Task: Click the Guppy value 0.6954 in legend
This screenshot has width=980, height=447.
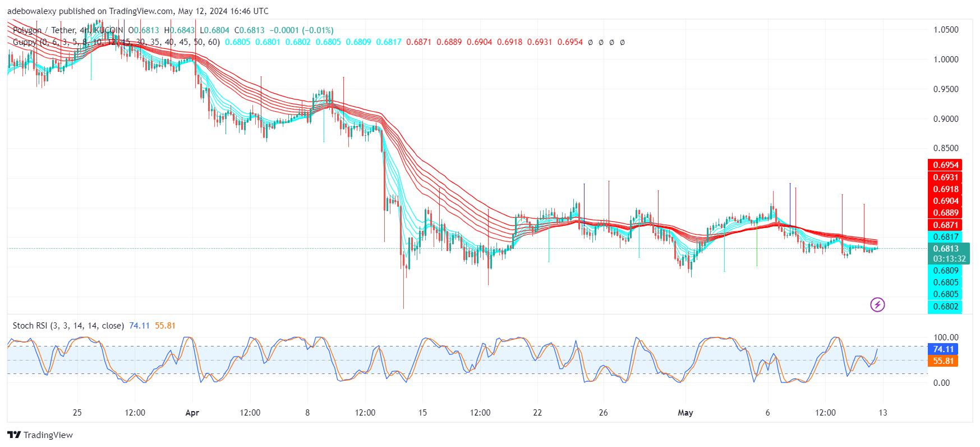Action: coord(570,42)
